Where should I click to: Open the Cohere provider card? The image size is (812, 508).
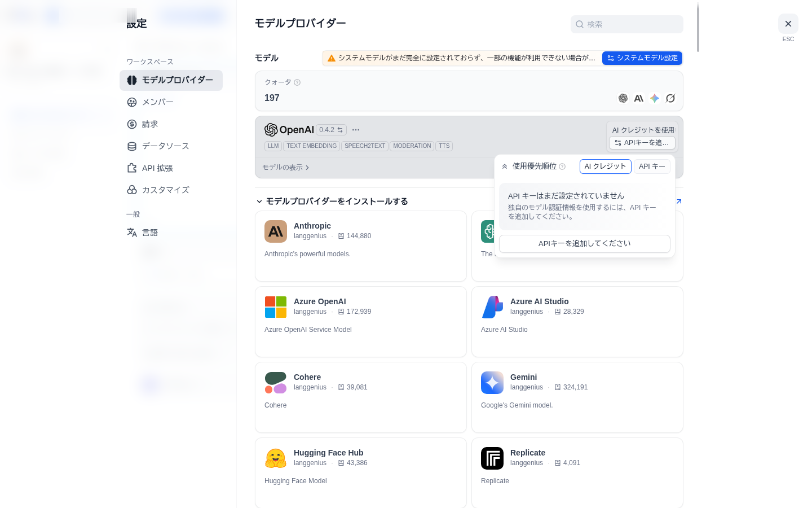[x=361, y=397]
